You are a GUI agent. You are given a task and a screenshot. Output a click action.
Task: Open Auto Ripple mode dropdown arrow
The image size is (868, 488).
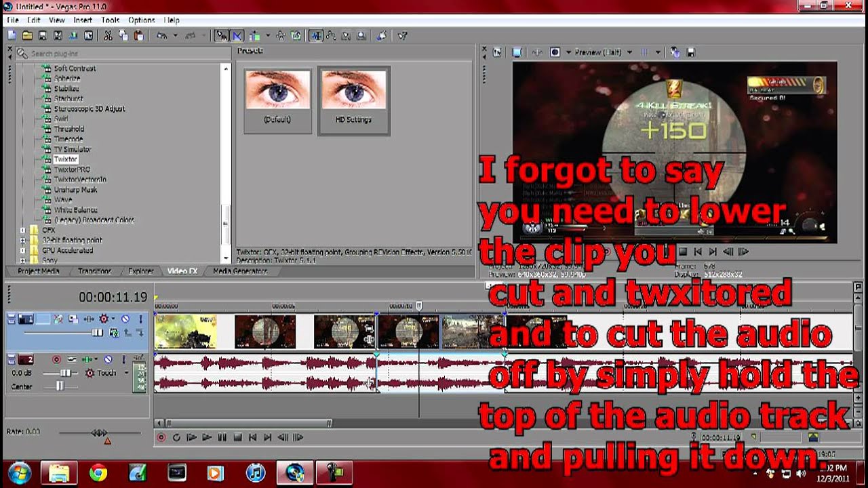pyautogui.click(x=268, y=35)
